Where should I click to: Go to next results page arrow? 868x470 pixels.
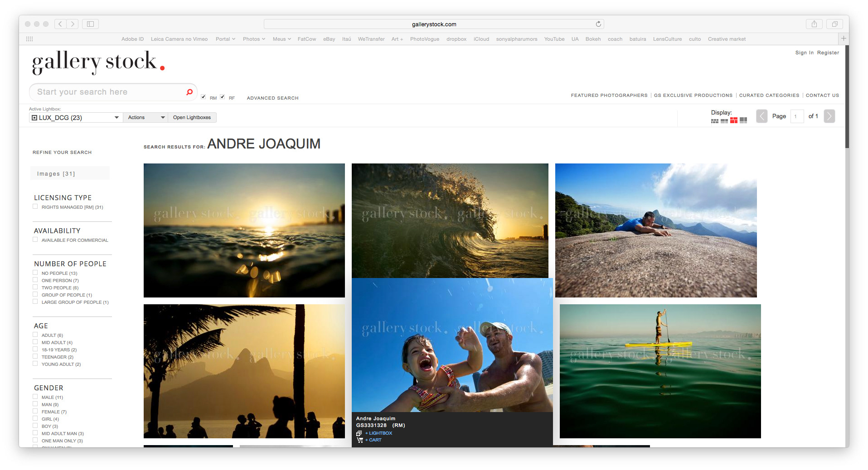point(829,116)
